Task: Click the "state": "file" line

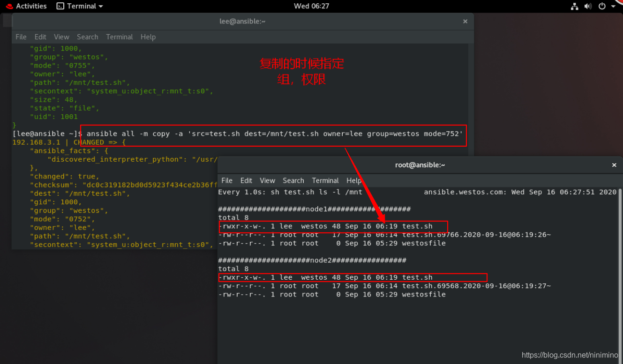Action: [x=64, y=108]
